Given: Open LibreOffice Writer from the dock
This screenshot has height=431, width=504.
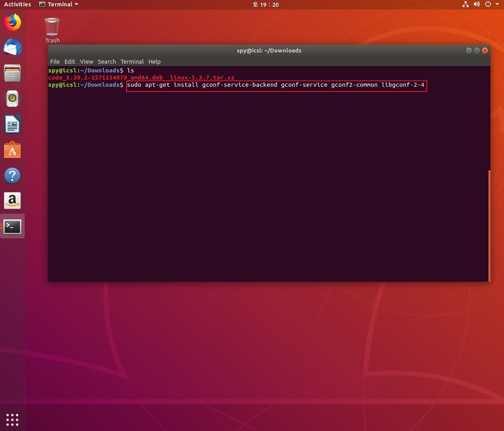Looking at the screenshot, I should click(x=12, y=124).
